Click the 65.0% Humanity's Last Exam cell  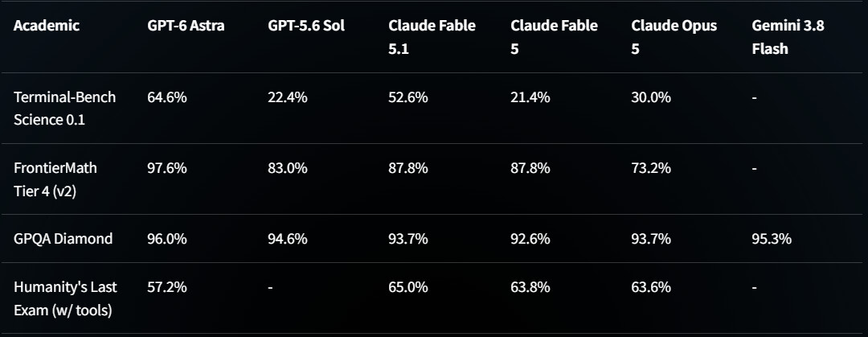408,287
